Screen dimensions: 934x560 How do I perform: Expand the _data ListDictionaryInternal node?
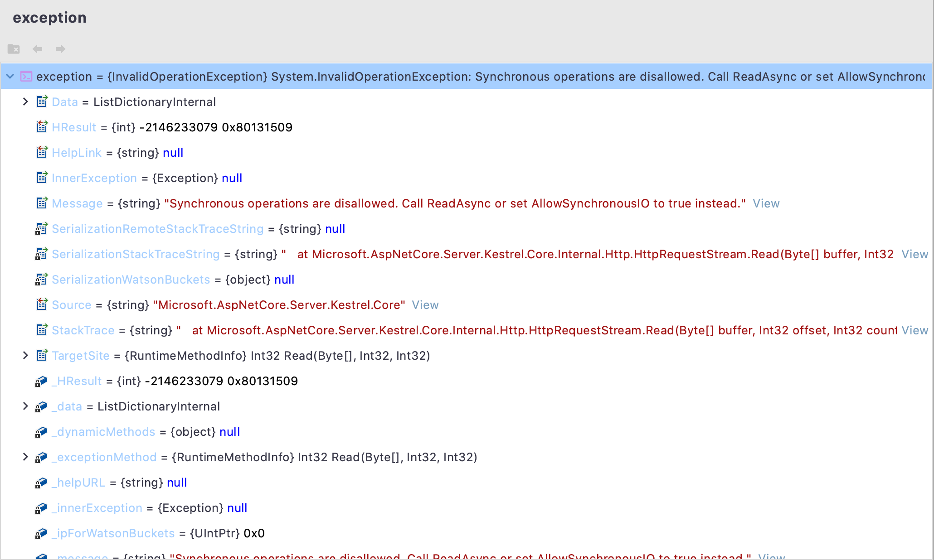[25, 406]
